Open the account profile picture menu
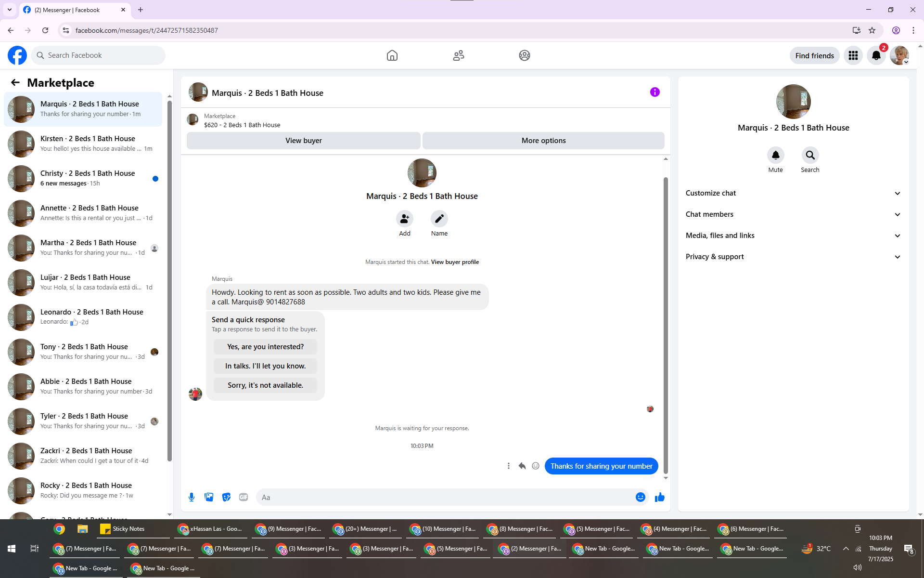 (899, 55)
